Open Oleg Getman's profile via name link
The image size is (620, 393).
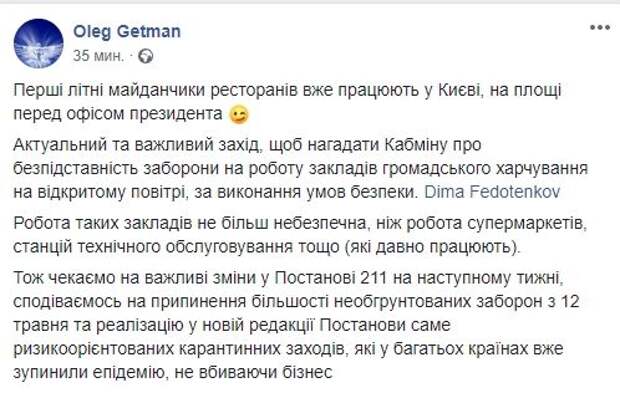pos(127,32)
